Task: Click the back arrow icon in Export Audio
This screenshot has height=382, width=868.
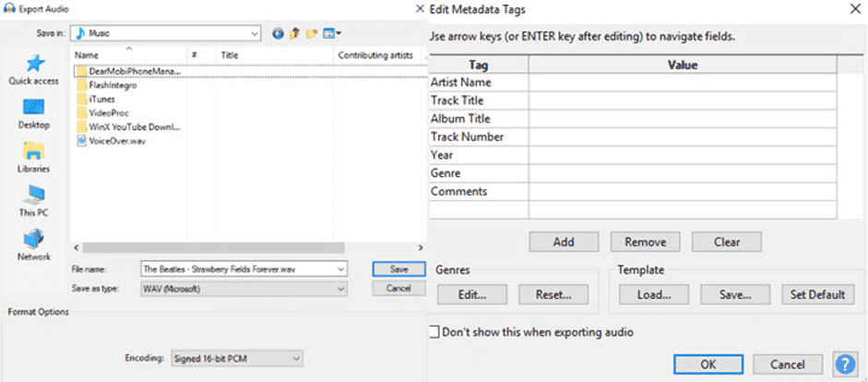Action: [278, 34]
